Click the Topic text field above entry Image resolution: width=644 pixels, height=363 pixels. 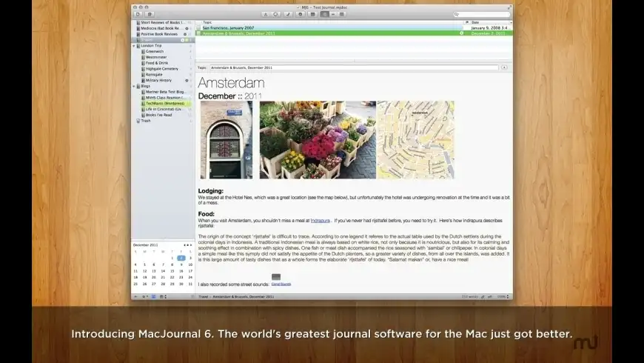pos(354,67)
